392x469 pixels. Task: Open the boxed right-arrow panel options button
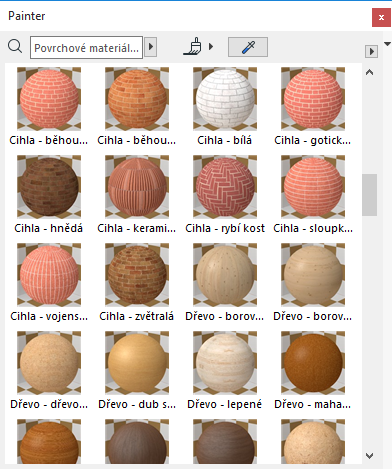pos(371,52)
